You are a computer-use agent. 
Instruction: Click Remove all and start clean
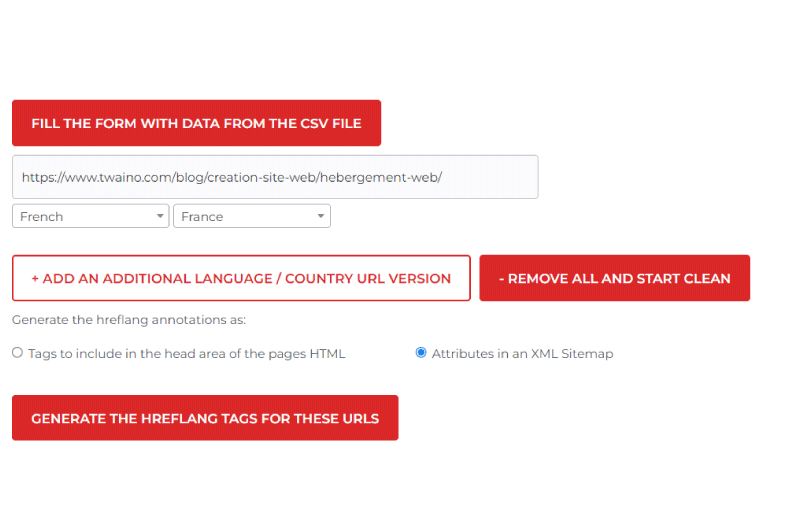(614, 278)
